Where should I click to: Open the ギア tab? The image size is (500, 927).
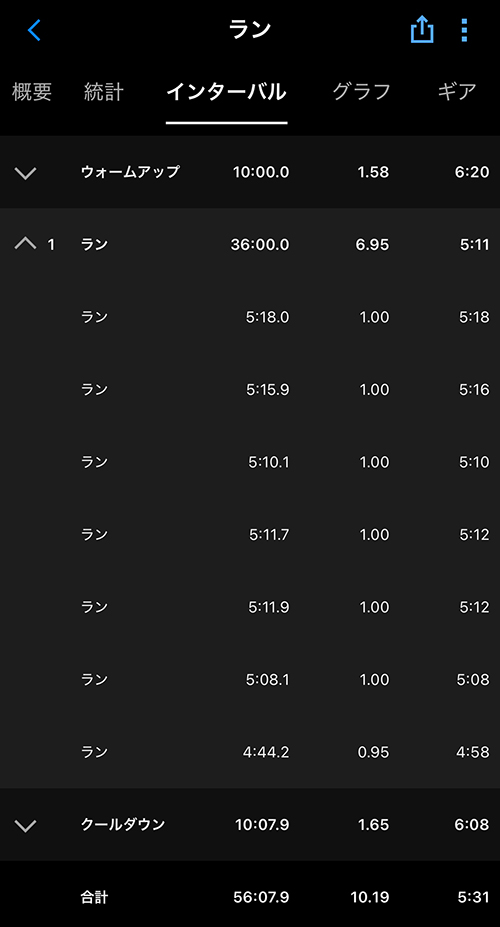(457, 92)
